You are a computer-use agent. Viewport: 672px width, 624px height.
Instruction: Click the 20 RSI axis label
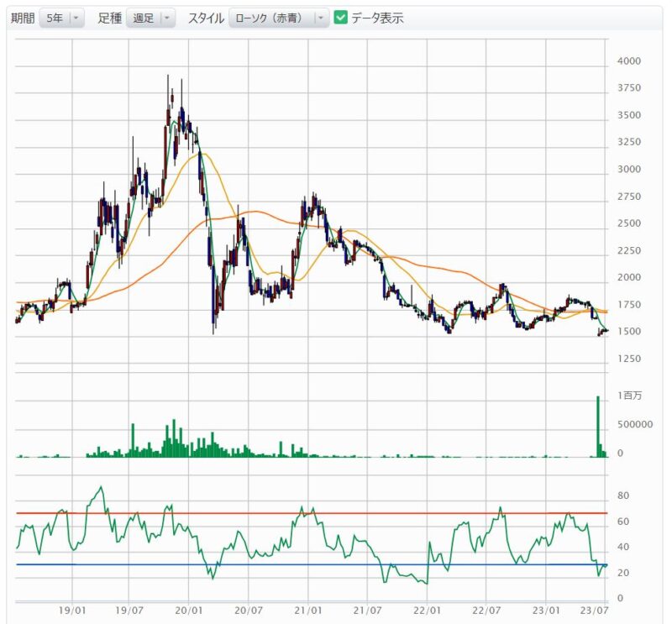pyautogui.click(x=623, y=573)
